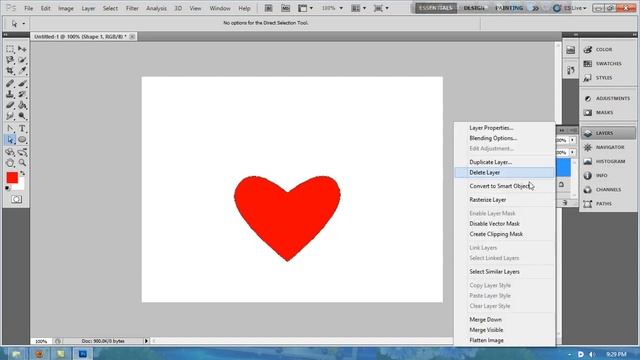Choose Delete Layer from context menu
Image resolution: width=640 pixels, height=360 pixels.
(x=504, y=173)
